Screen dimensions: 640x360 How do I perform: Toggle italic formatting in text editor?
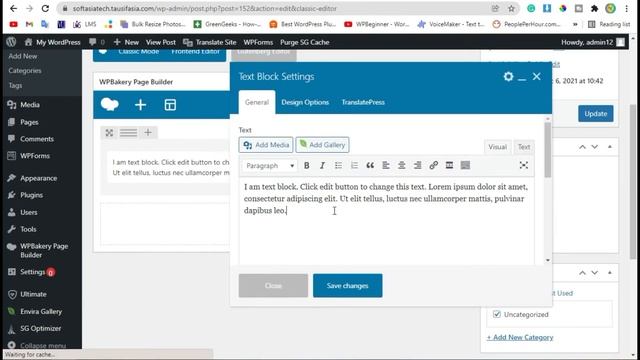(x=322, y=165)
